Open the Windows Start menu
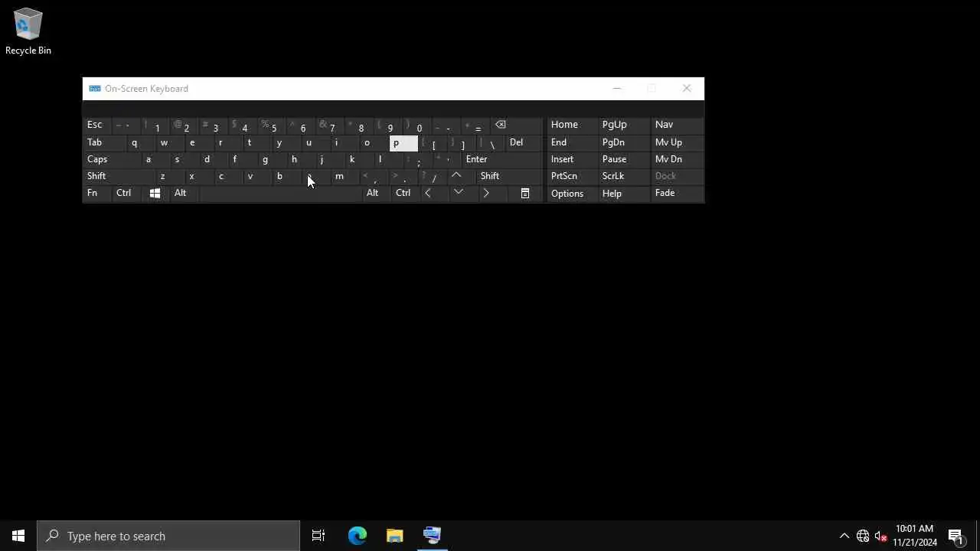This screenshot has width=980, height=551. click(x=18, y=536)
